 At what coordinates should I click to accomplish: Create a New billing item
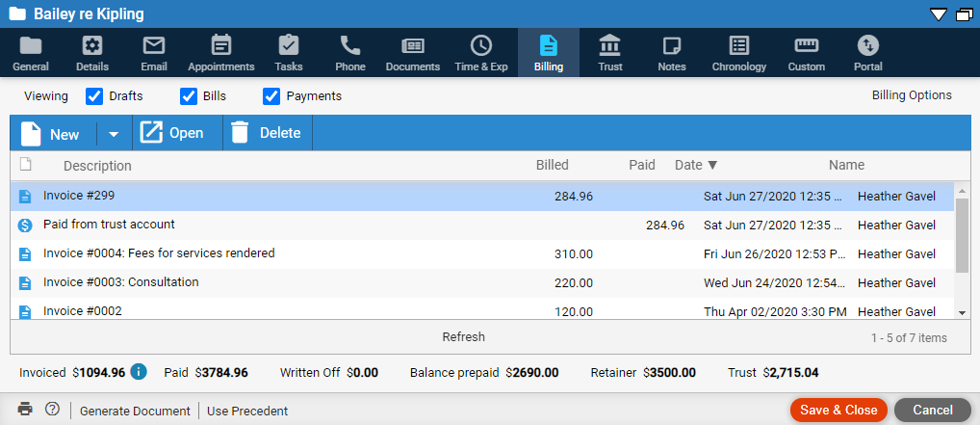point(50,133)
